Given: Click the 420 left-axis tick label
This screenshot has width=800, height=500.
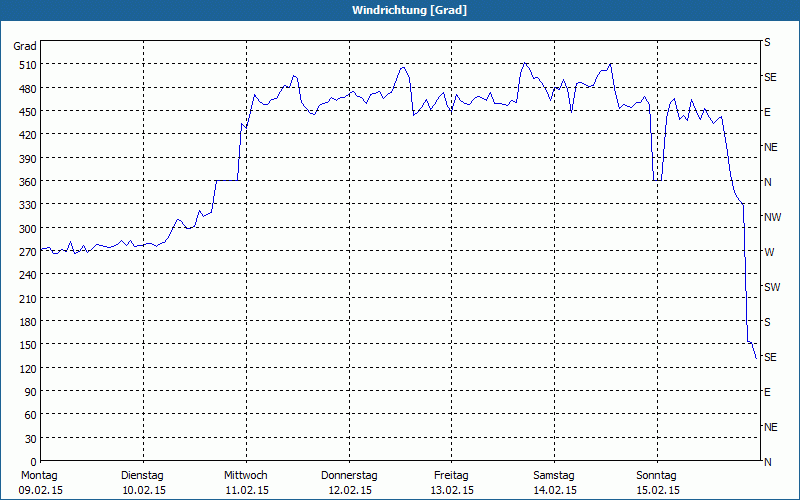Looking at the screenshot, I should [28, 135].
